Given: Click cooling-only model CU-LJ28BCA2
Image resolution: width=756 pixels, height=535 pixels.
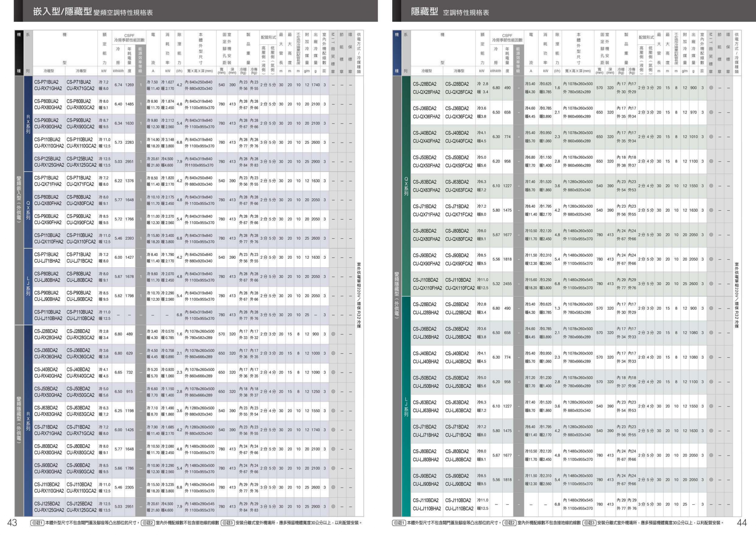Looking at the screenshot, I should tap(458, 312).
